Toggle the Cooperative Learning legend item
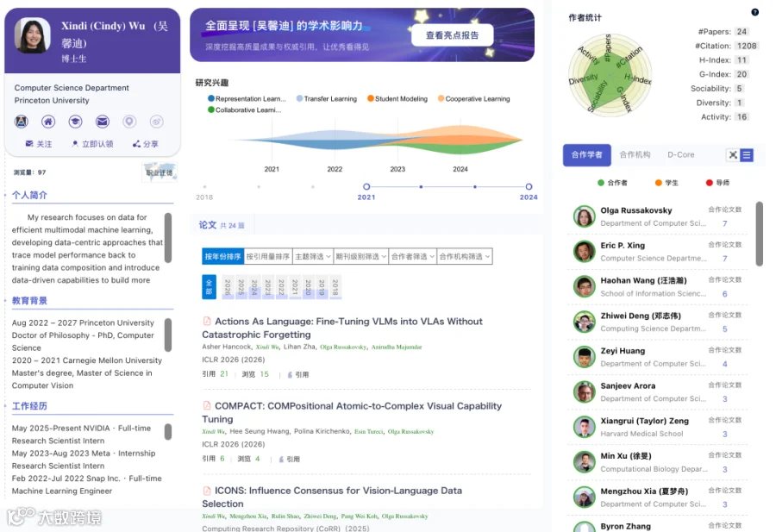 click(473, 98)
